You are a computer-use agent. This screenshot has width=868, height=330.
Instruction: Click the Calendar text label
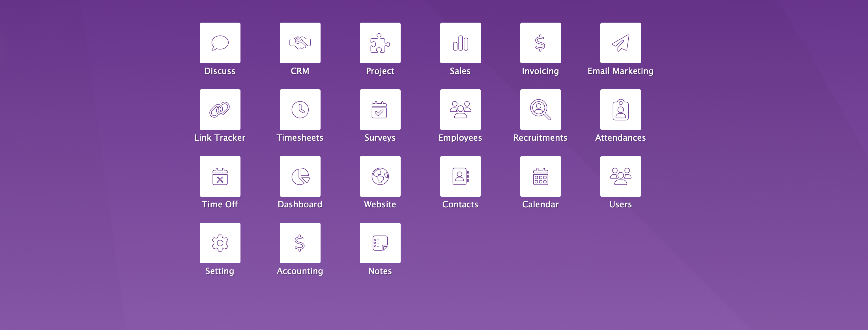pyautogui.click(x=540, y=204)
